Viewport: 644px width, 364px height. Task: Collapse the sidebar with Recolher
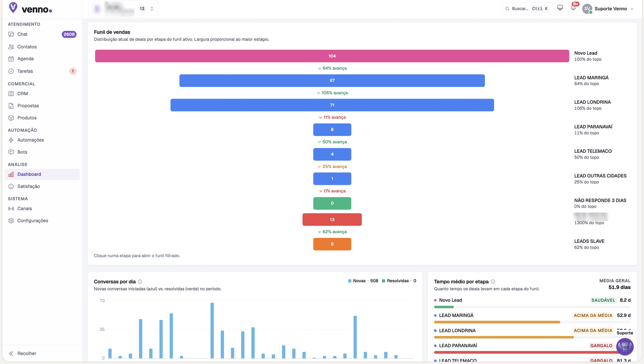[23, 354]
